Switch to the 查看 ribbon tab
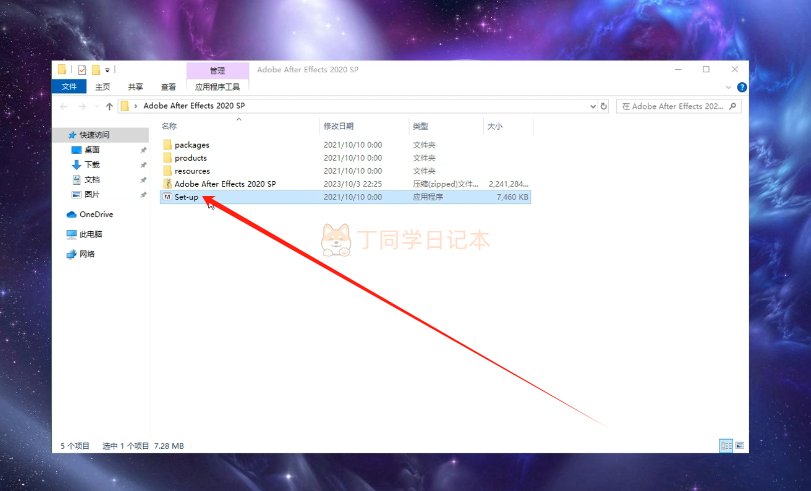This screenshot has width=811, height=491. [x=169, y=87]
